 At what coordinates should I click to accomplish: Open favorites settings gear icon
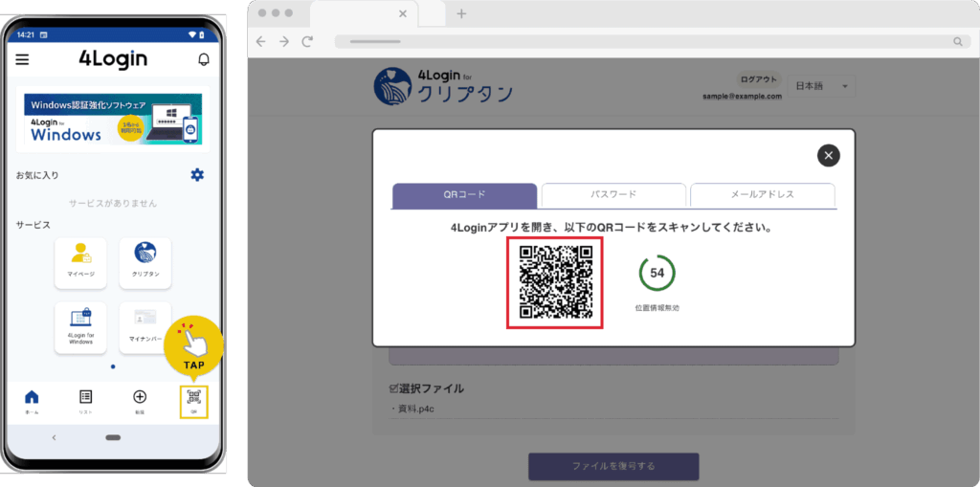[197, 174]
